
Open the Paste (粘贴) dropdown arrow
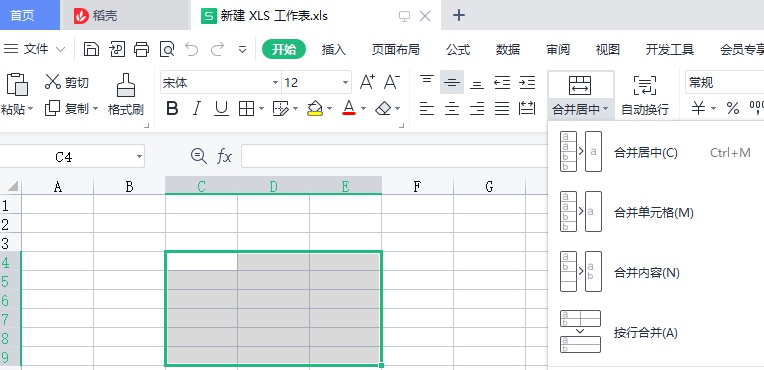pos(30,109)
